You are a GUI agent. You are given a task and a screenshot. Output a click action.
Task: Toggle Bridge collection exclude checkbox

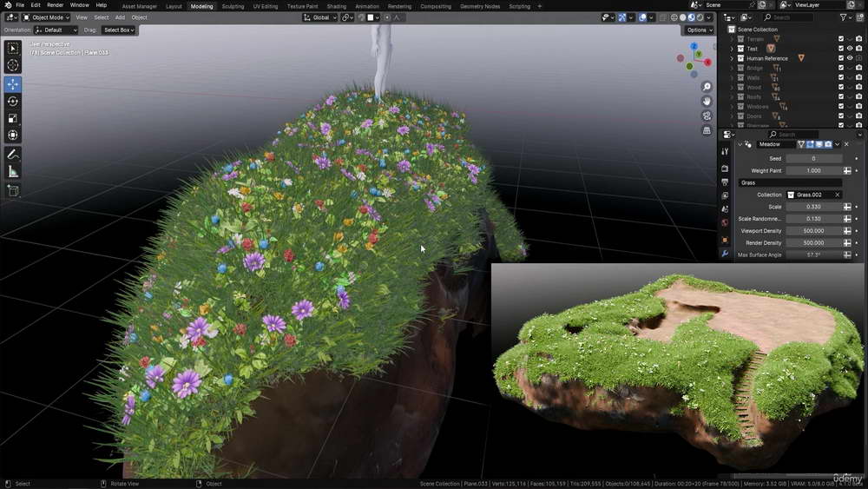(x=841, y=68)
